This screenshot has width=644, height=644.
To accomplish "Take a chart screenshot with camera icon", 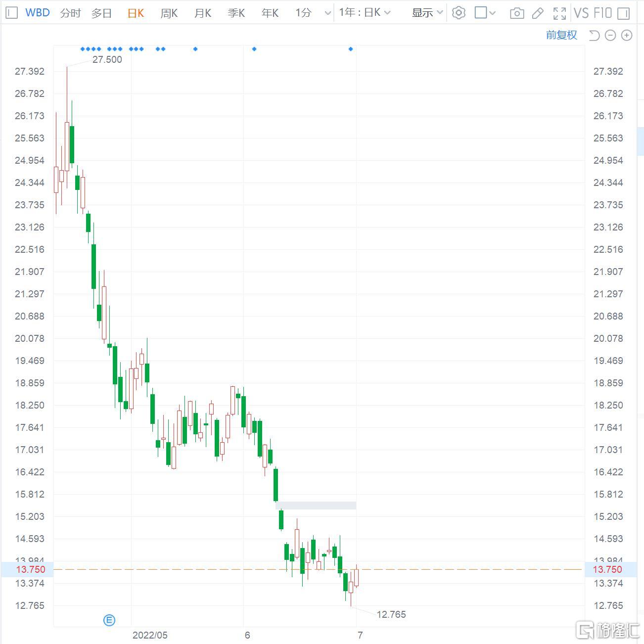I will (516, 13).
